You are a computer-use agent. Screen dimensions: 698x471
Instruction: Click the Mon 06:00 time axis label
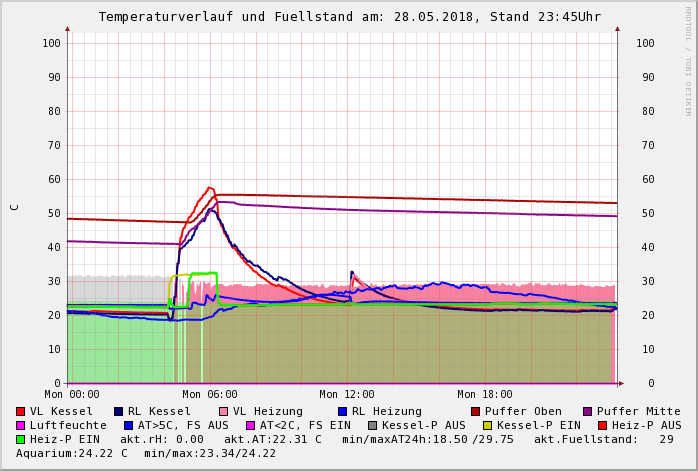(x=210, y=395)
